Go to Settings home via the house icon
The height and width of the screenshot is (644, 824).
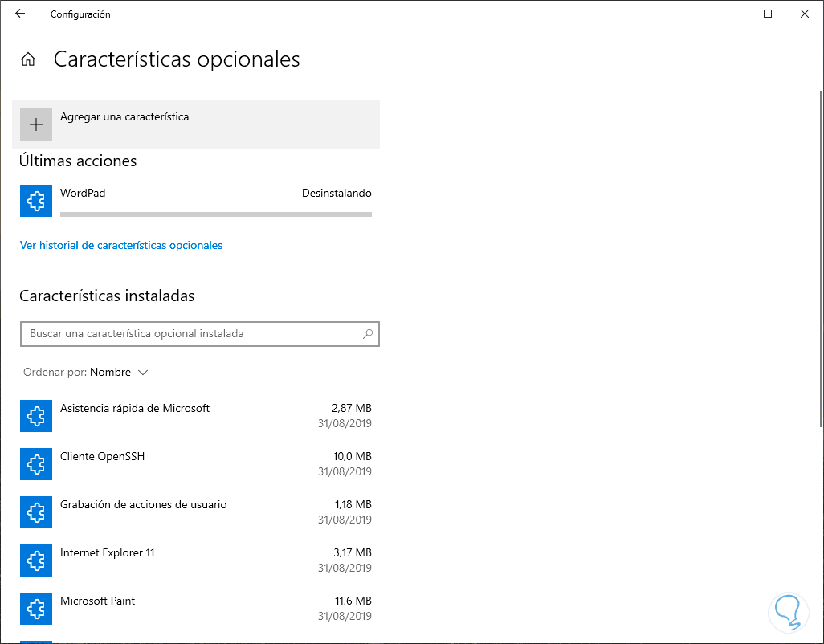(x=28, y=59)
